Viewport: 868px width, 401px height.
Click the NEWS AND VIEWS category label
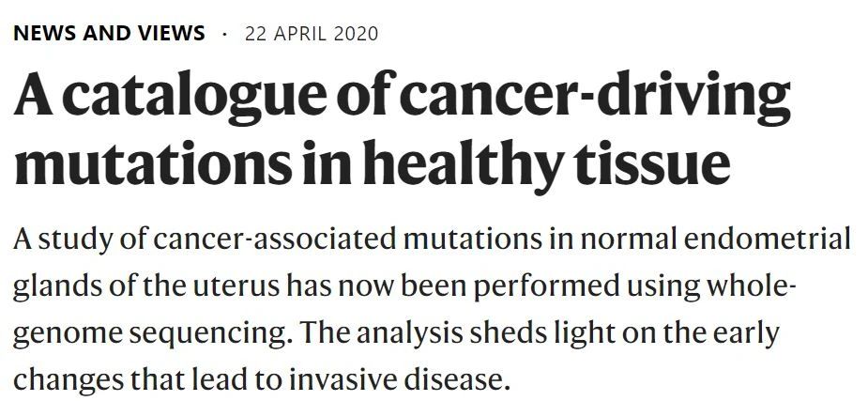[109, 33]
